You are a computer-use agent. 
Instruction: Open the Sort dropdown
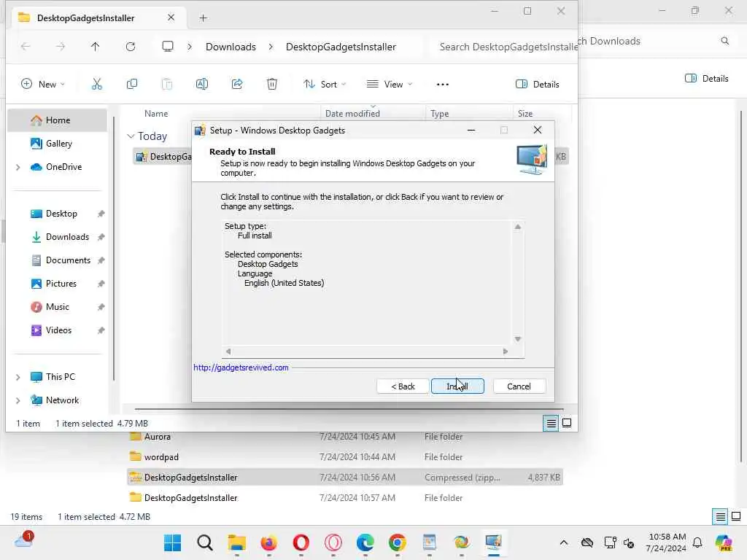click(x=325, y=85)
